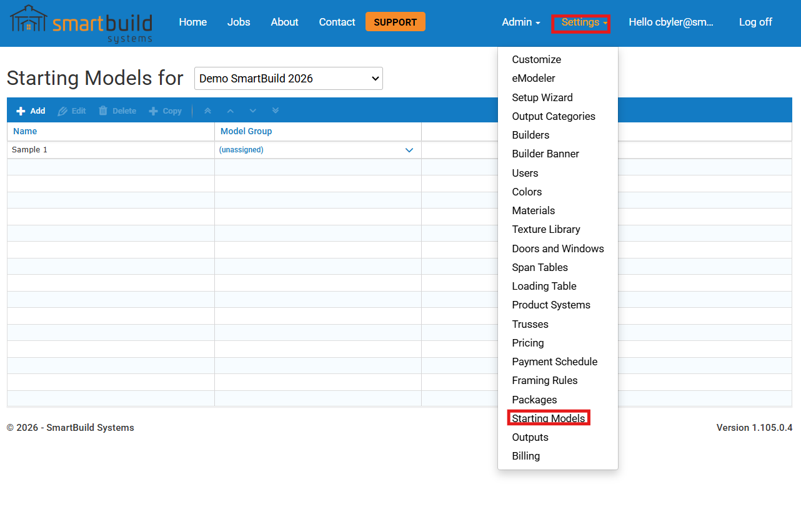Select Packages menu item
The image size is (801, 532).
tap(534, 400)
